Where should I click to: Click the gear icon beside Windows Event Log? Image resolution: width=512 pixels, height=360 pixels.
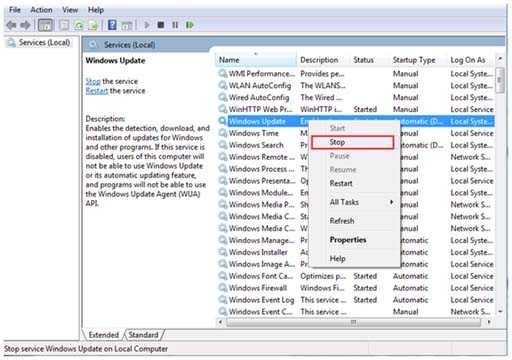click(222, 300)
